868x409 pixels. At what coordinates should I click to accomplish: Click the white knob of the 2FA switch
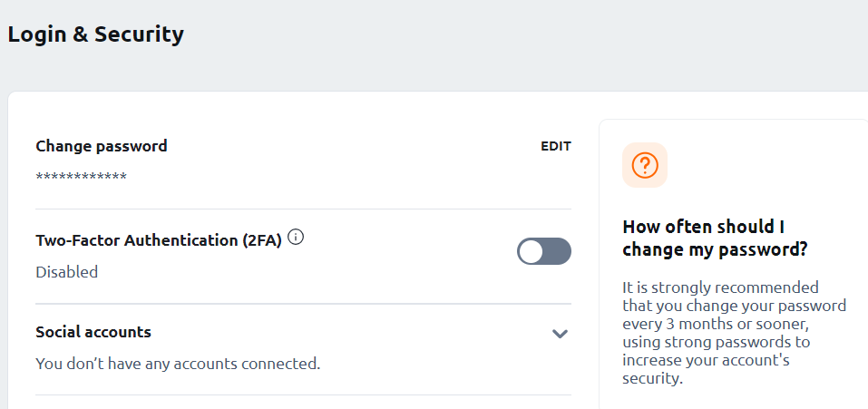(x=532, y=251)
